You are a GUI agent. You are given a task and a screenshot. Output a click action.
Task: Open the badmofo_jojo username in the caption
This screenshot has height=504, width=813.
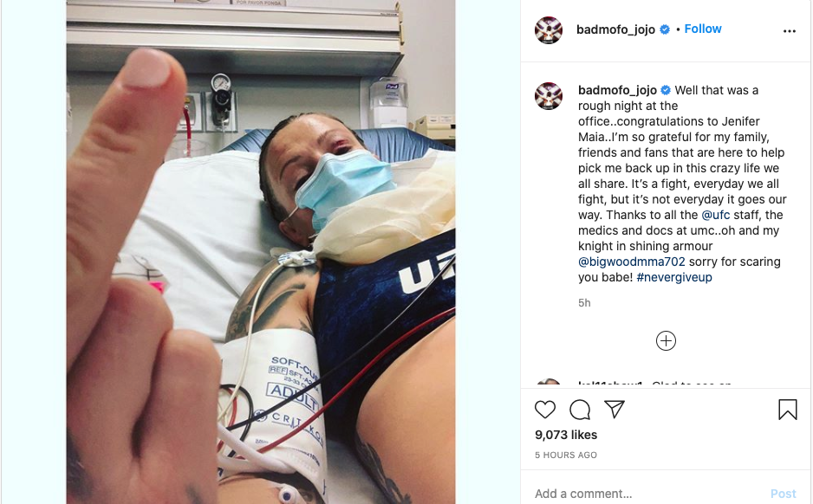617,90
